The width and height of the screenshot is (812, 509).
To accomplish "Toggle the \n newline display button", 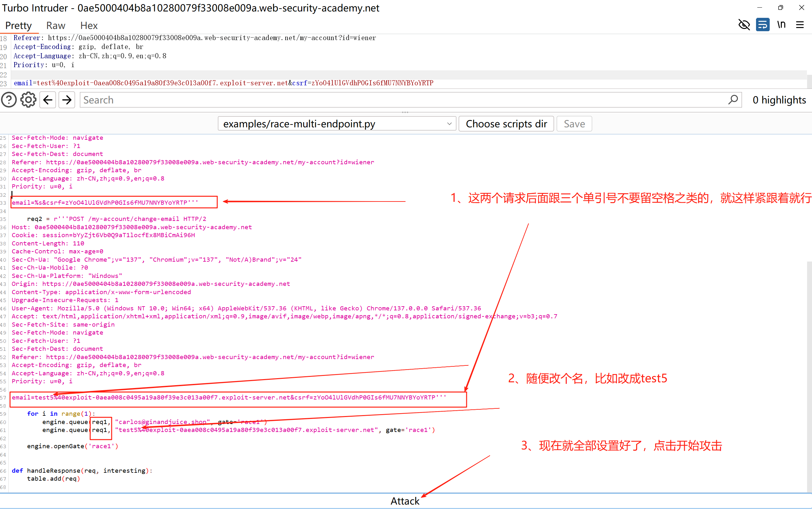I will [x=781, y=25].
